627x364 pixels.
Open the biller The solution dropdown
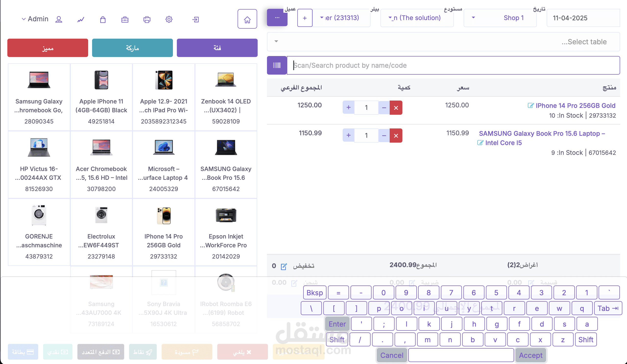[417, 18]
